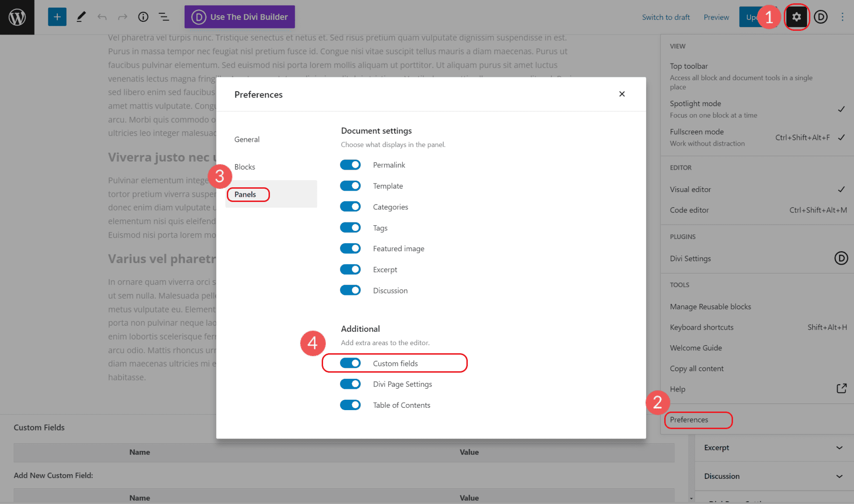Open the block inserter
Viewport: 854px width, 504px height.
pos(57,17)
